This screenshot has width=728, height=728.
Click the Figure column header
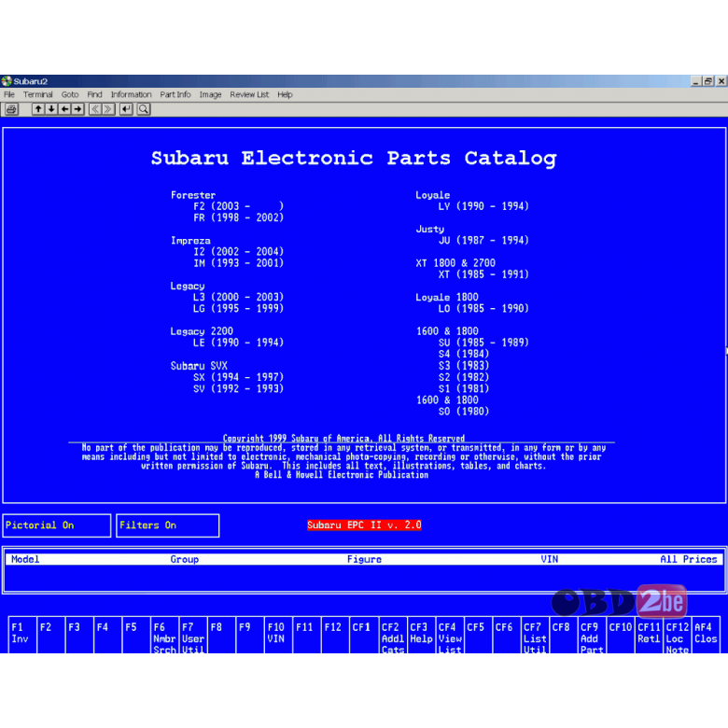(364, 559)
